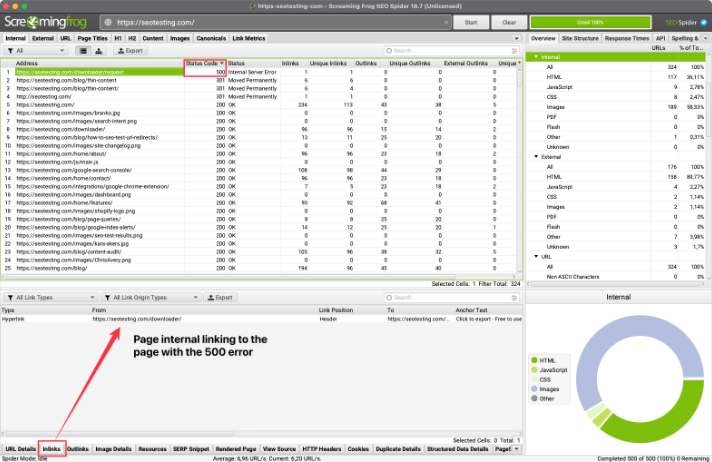Collapse the Internal section in overview

[536, 57]
